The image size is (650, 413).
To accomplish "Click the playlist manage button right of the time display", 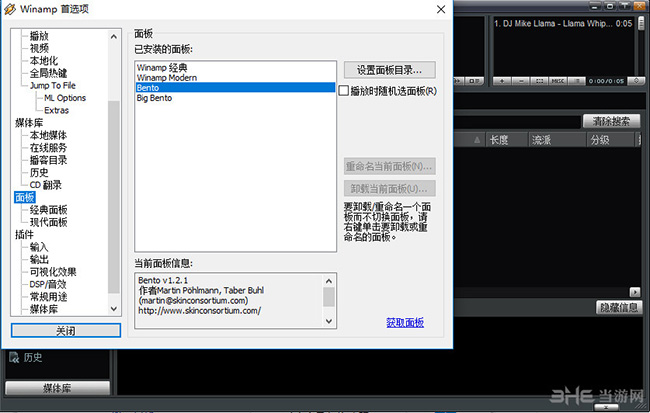I will click(x=636, y=81).
